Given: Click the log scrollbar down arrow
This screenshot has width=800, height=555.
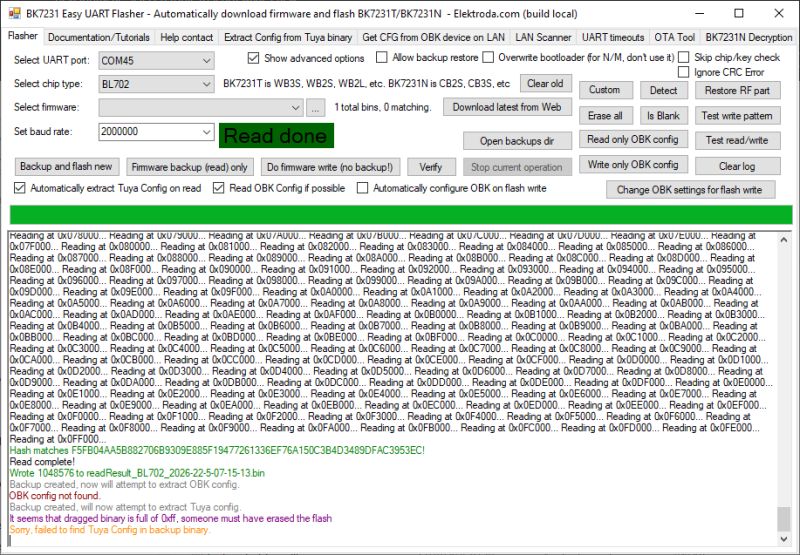Looking at the screenshot, I should (784, 539).
